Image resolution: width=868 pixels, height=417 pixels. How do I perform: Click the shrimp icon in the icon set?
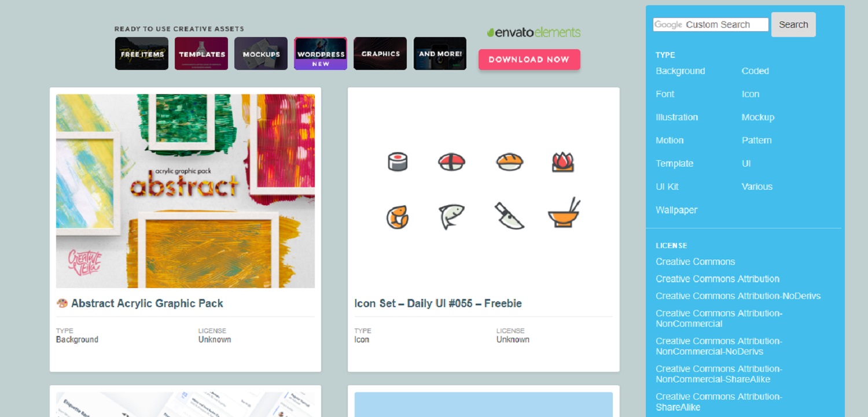(398, 217)
